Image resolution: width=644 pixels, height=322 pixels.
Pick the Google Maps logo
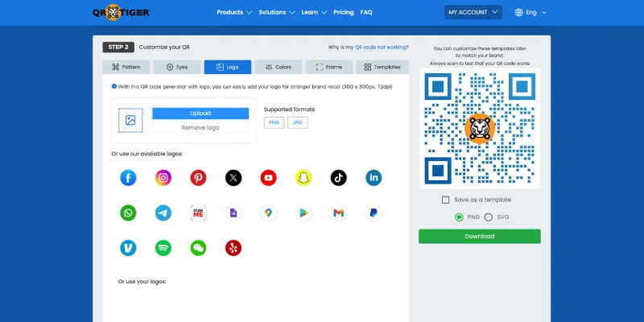point(269,213)
